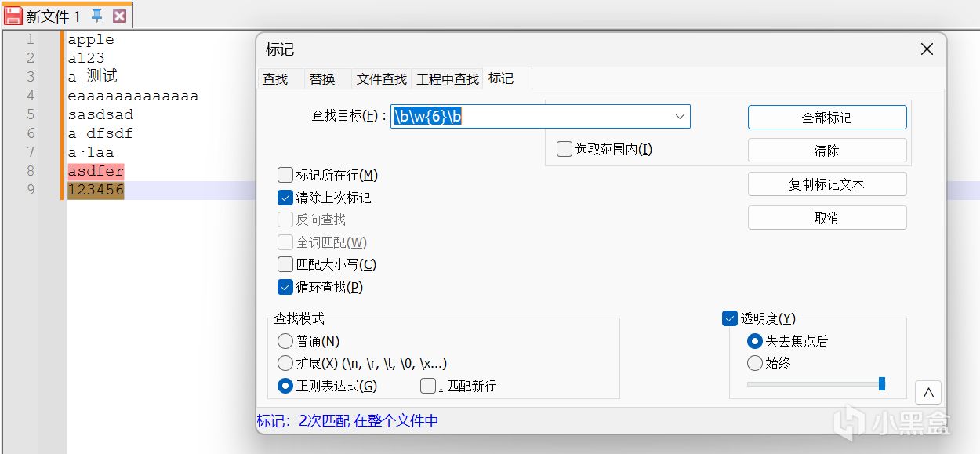This screenshot has width=980, height=454.
Task: Switch to the 替换 tab
Action: click(322, 79)
